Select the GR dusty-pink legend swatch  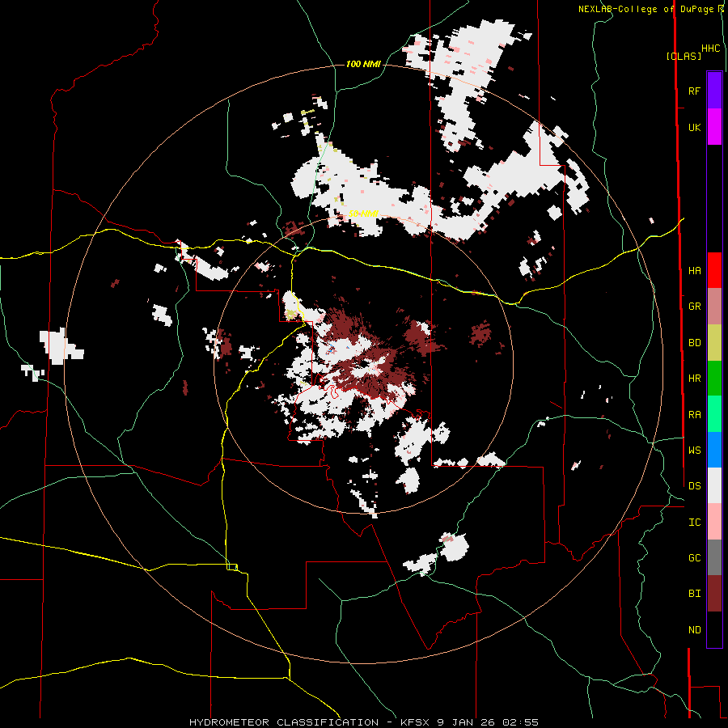tap(714, 307)
